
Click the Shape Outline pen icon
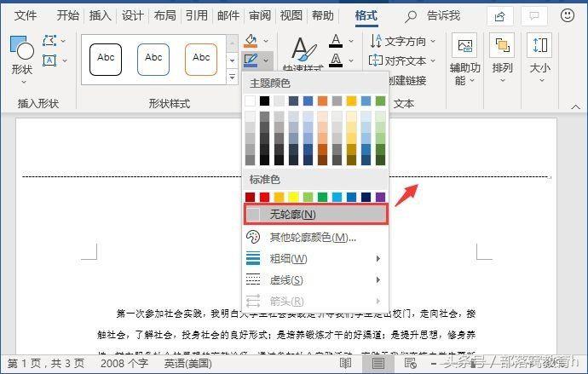pos(251,60)
